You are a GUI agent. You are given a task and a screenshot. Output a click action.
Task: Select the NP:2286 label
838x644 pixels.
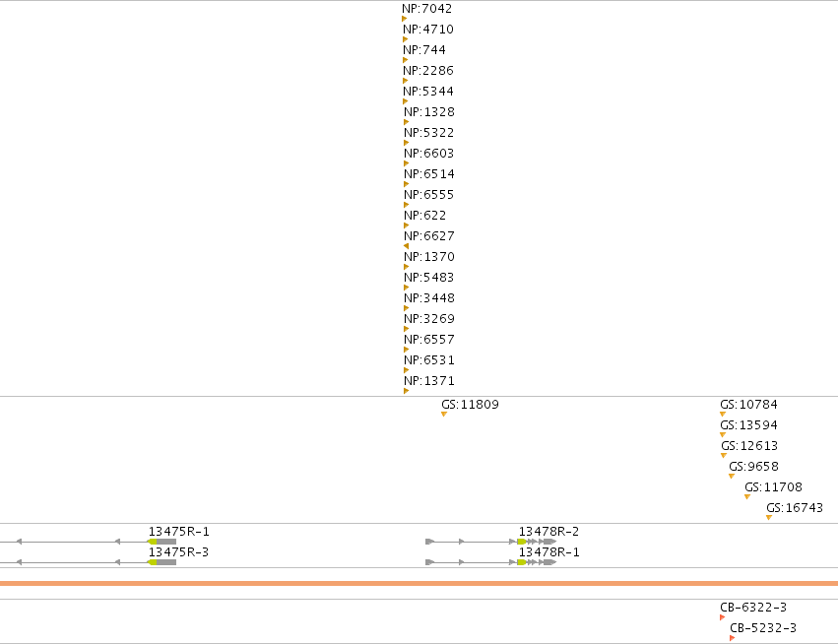point(428,71)
